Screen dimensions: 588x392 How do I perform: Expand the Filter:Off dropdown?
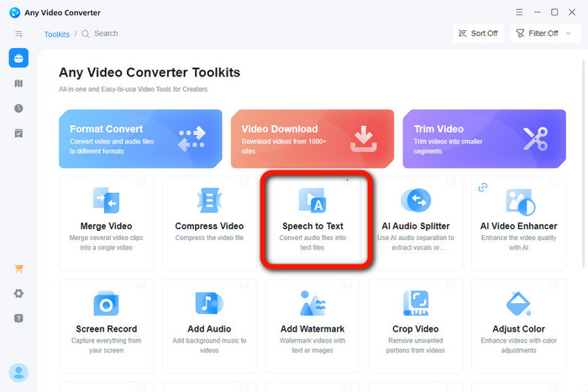pos(538,34)
